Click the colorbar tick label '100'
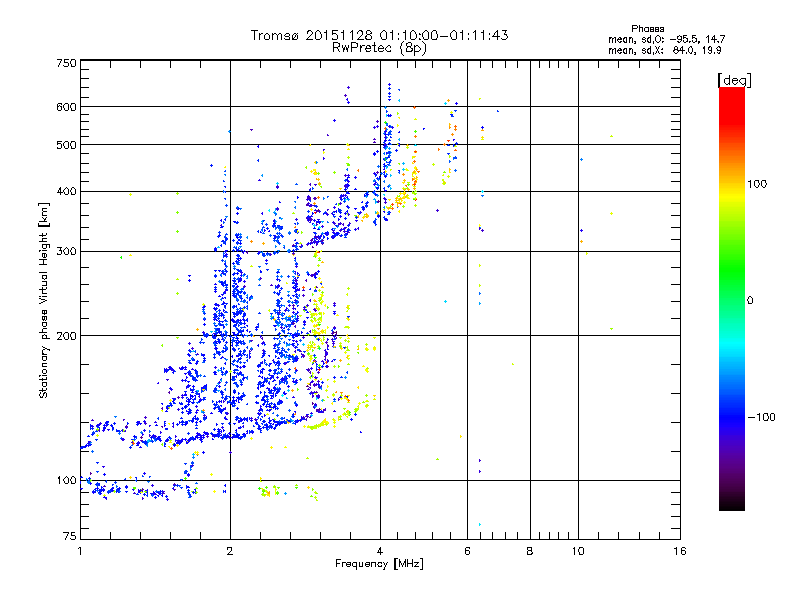 tap(757, 184)
